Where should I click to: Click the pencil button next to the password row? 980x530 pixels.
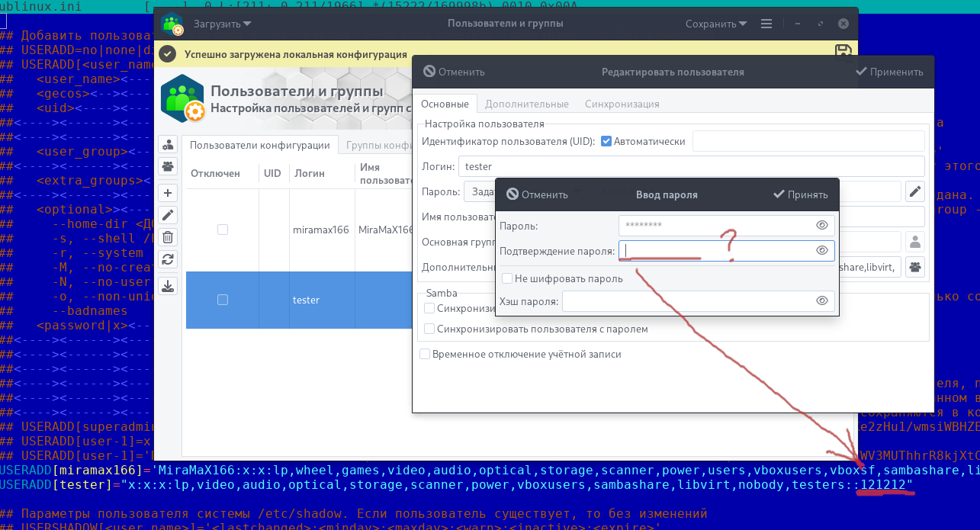[x=915, y=191]
